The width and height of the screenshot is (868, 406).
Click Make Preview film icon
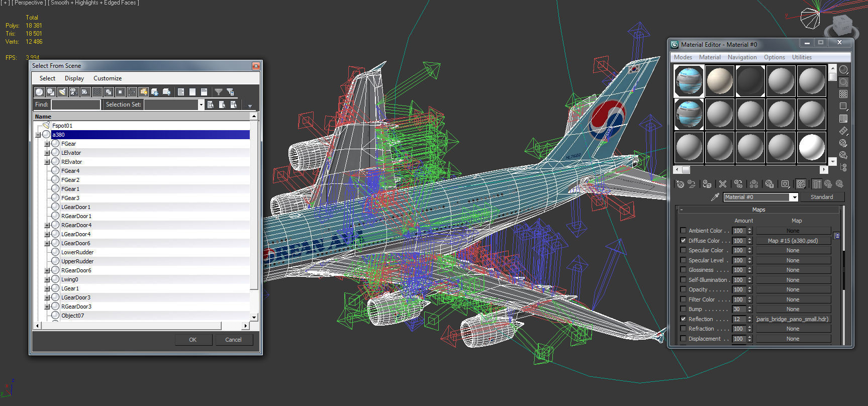[843, 131]
